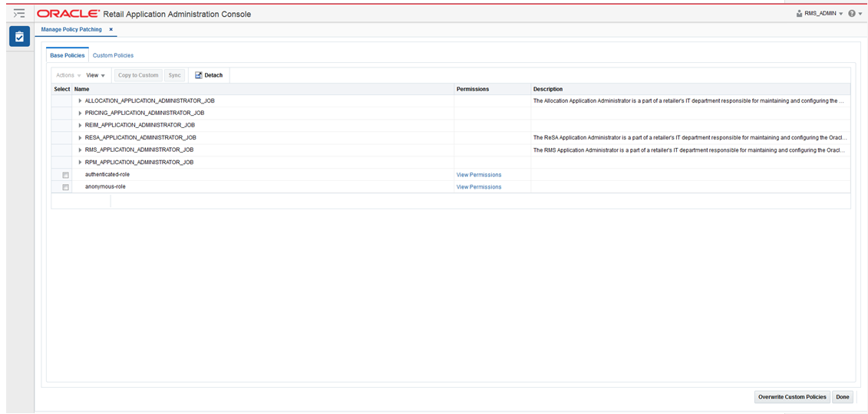Click ALLOCATION_APPLICATION_ADMINISTRATOR_JOB name text
The height and width of the screenshot is (414, 868).
click(150, 100)
